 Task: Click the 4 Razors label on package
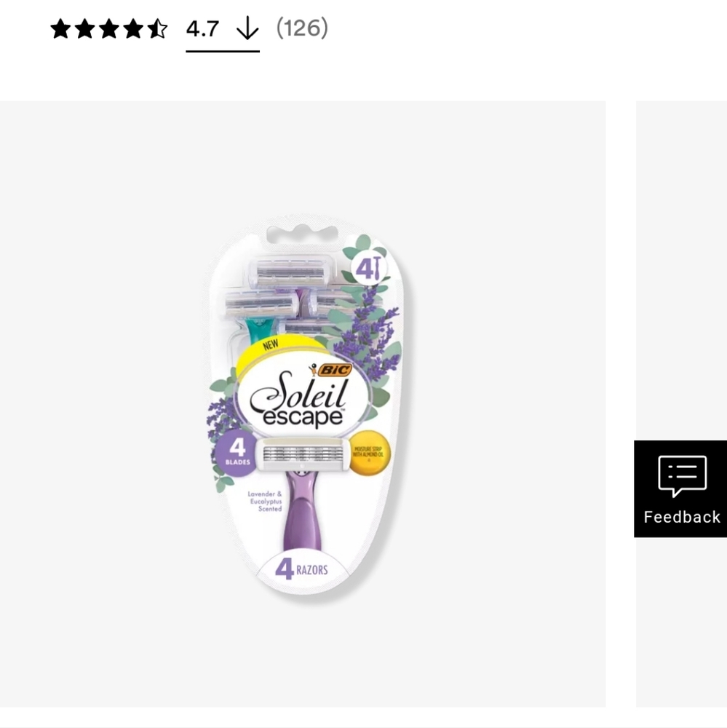302,569
